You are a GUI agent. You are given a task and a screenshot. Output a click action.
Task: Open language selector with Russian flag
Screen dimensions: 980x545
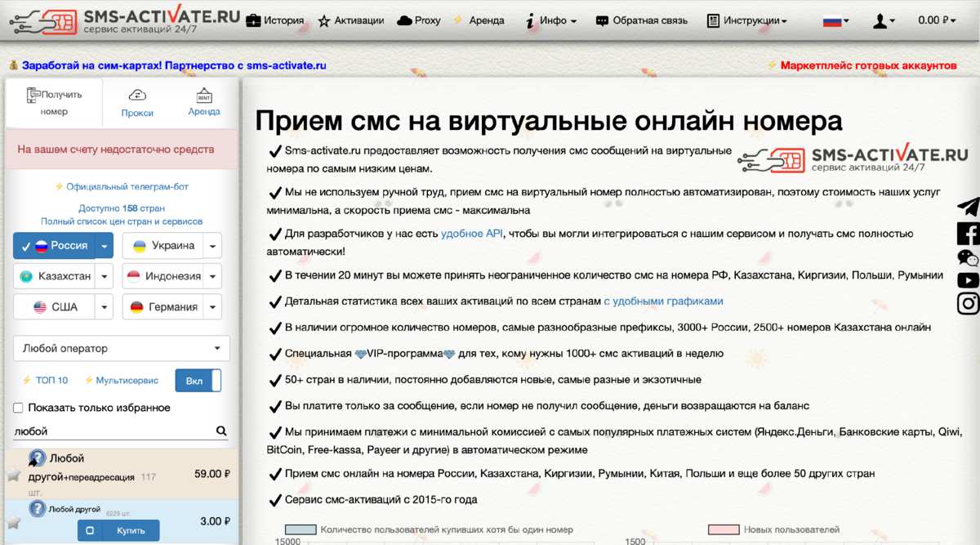coord(835,20)
